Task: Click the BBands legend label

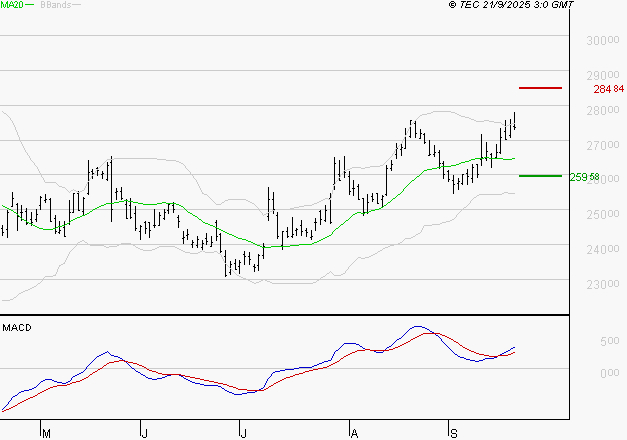Action: pos(56,6)
